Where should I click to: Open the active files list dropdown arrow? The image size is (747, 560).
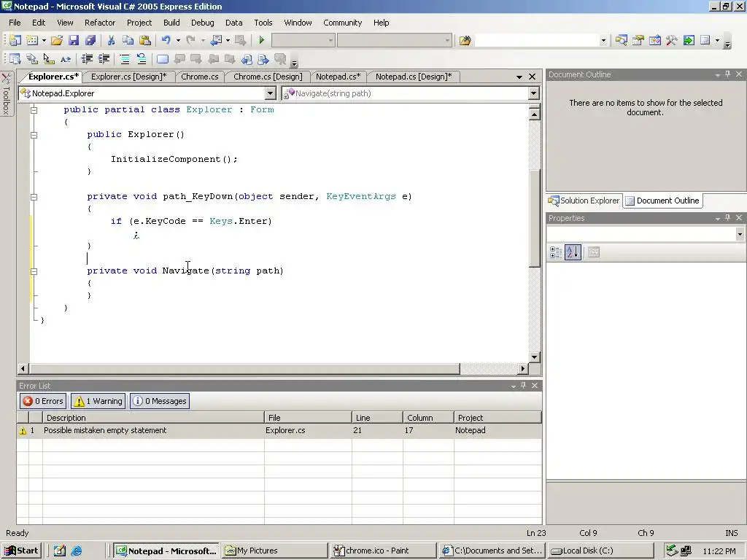(519, 77)
